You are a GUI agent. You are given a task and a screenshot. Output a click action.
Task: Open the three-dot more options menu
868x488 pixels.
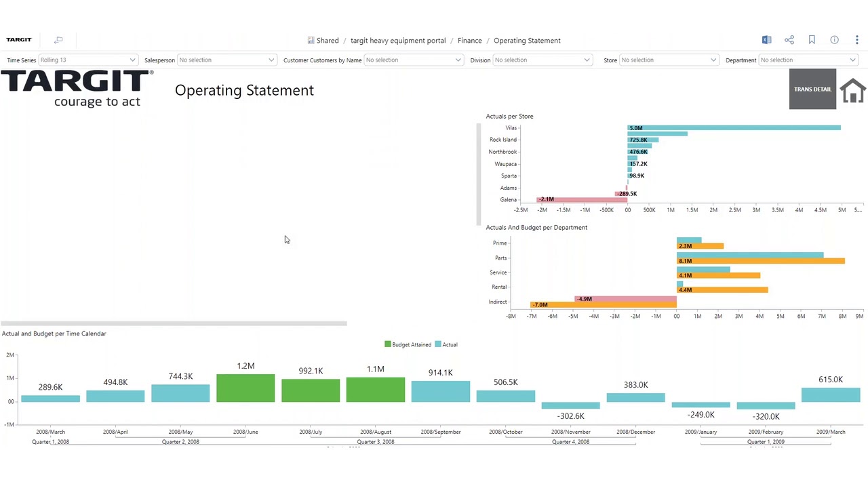click(857, 40)
